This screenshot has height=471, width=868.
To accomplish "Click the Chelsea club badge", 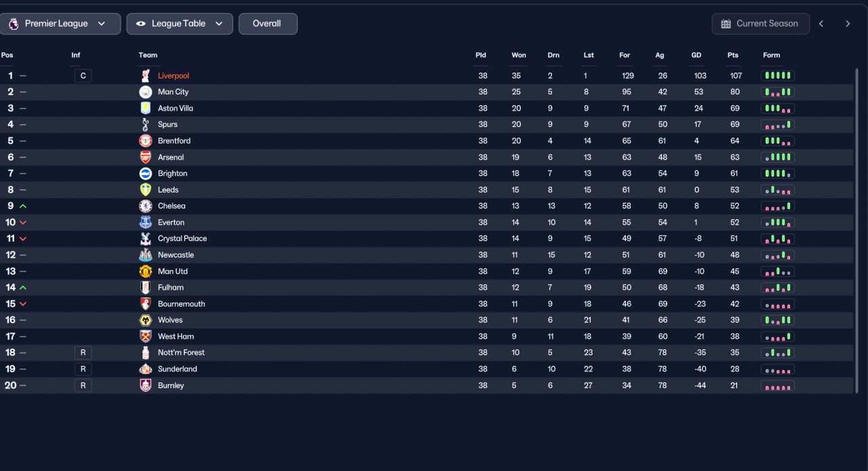I will (x=145, y=206).
